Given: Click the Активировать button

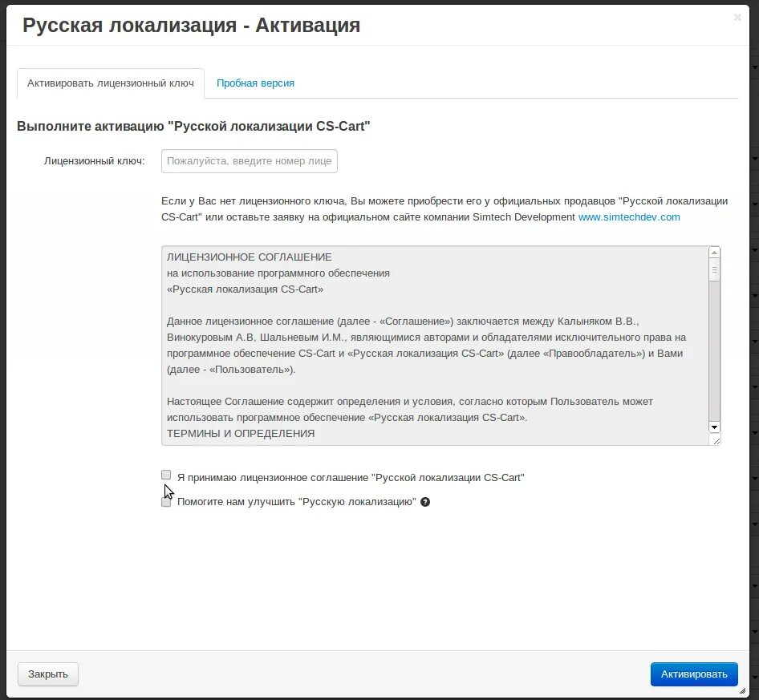Looking at the screenshot, I should tap(694, 674).
